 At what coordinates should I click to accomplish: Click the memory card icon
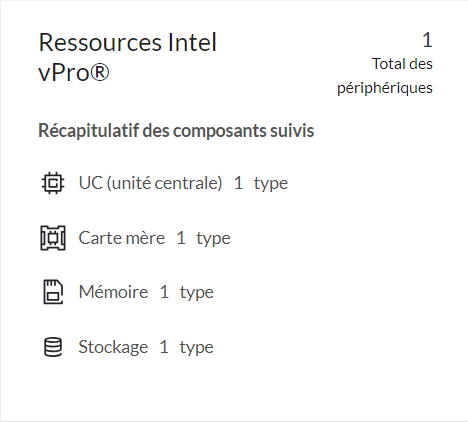coord(53,292)
